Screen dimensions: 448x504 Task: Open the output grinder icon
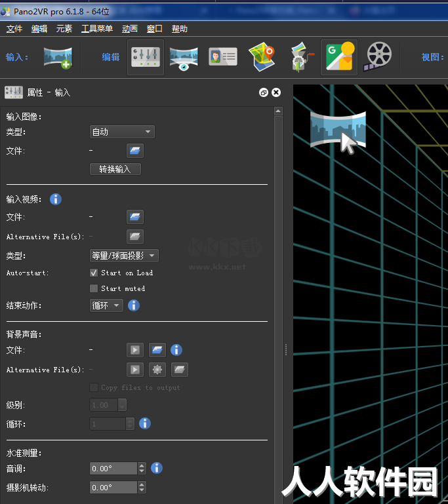[x=302, y=57]
